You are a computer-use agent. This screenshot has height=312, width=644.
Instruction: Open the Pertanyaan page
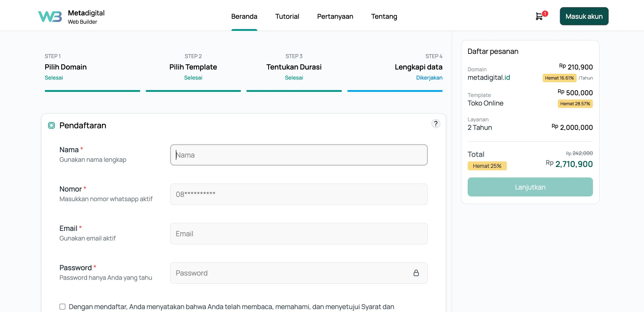[x=335, y=17]
